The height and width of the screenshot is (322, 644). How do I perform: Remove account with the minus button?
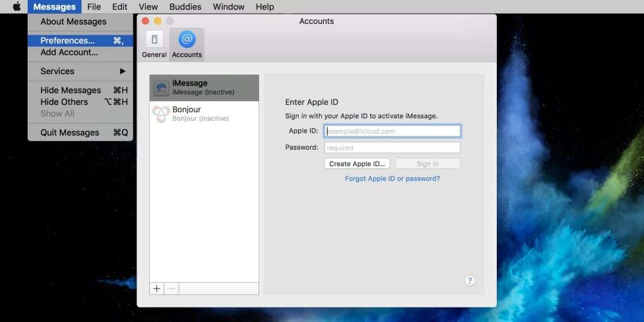point(172,288)
